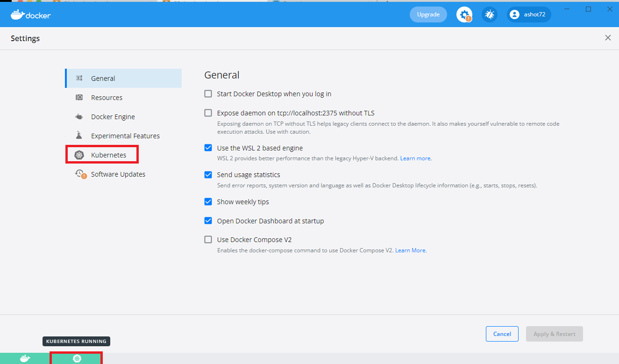Open the WSL 2 Learn more link
The height and width of the screenshot is (364, 619).
click(415, 158)
